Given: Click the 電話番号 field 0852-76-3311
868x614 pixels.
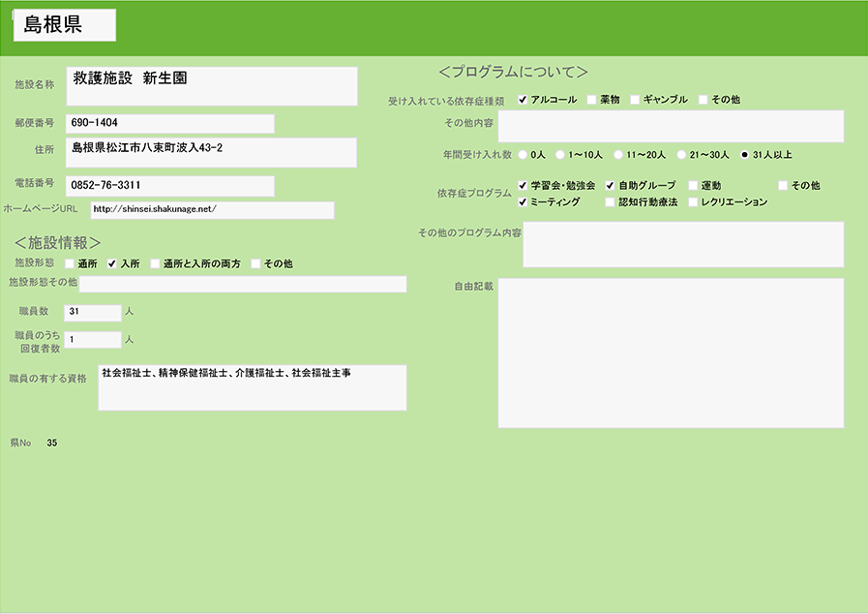Looking at the screenshot, I should [169, 185].
